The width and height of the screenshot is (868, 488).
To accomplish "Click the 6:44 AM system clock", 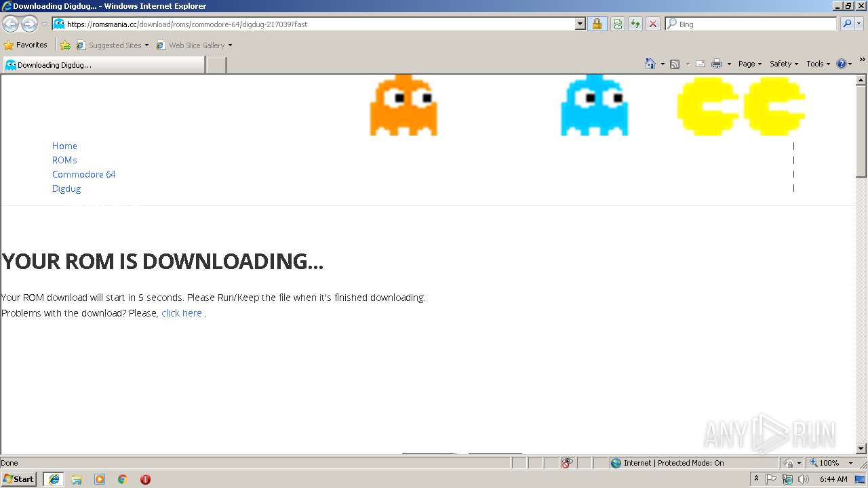I will pyautogui.click(x=833, y=479).
